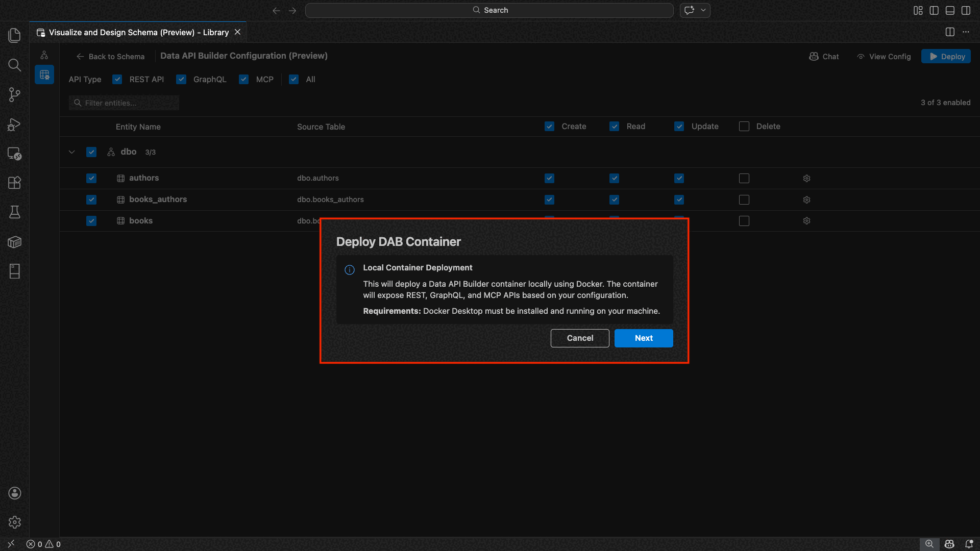Click Next in Deploy DAB dialog
The width and height of the screenshot is (980, 551).
(x=643, y=338)
